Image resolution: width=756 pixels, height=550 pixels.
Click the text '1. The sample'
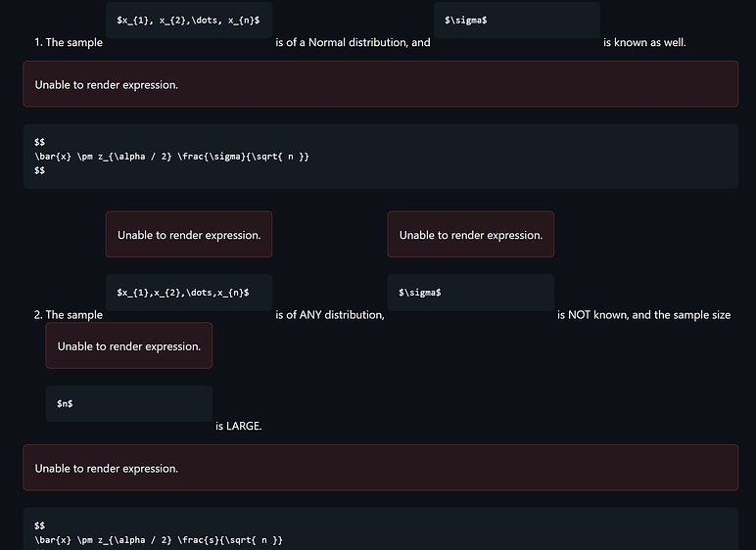(x=69, y=42)
